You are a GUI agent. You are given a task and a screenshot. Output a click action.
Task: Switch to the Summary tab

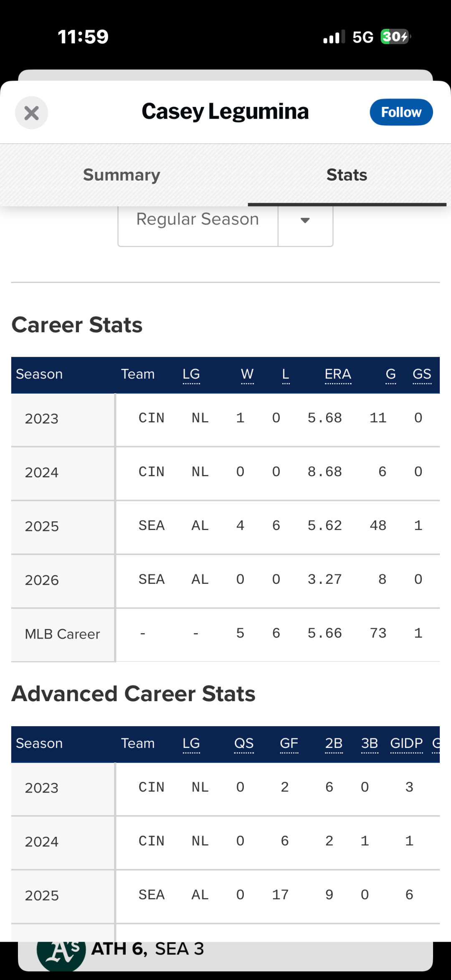click(x=122, y=175)
